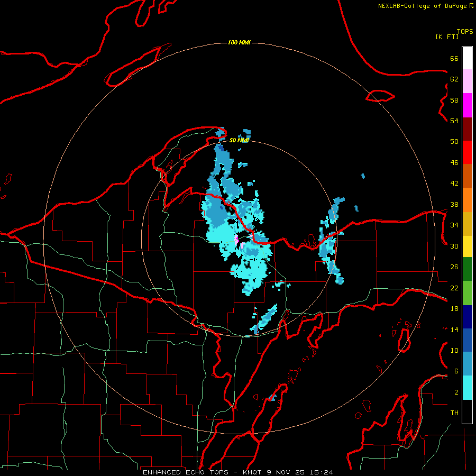
Task: Click the bright orange legend swatch
Action: point(467,200)
